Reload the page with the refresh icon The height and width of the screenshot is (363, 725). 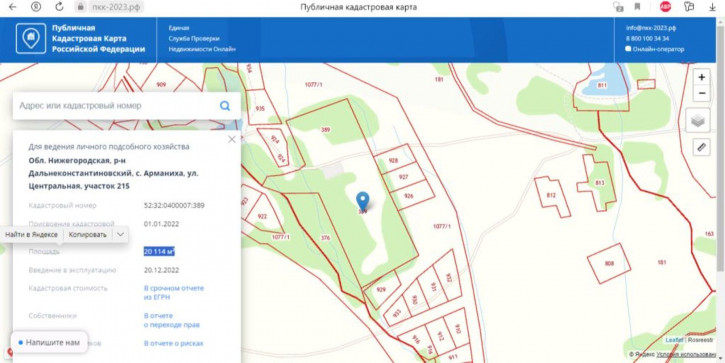(59, 7)
